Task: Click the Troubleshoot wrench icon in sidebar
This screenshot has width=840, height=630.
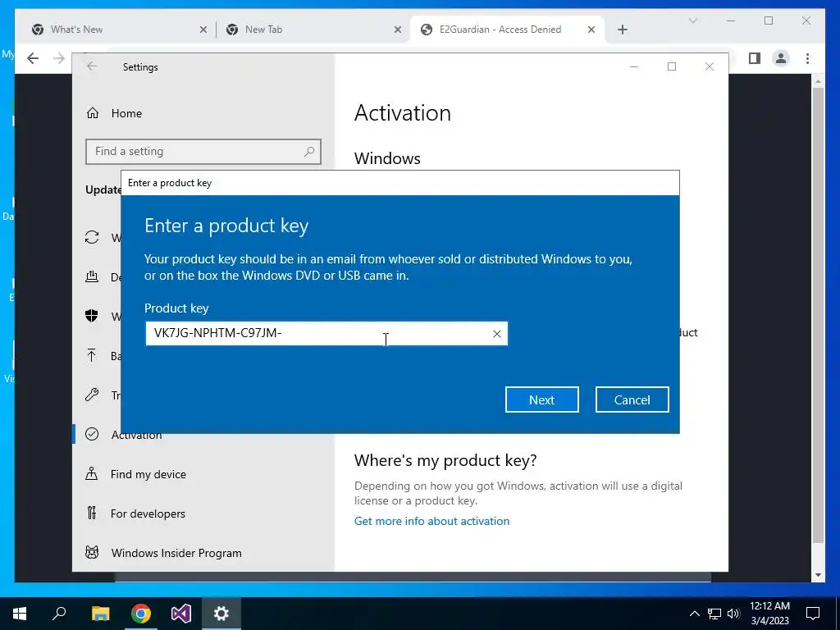Action: [x=92, y=395]
